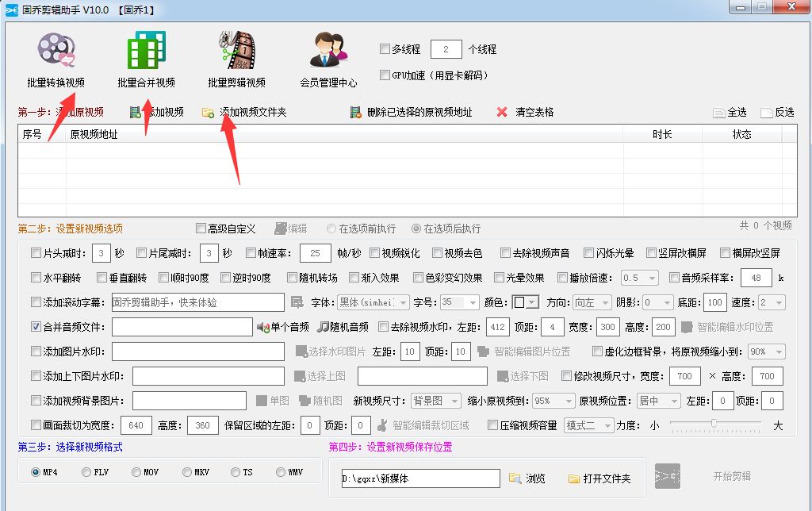Enable GPU加速 (用显卡解码)
The image size is (812, 511).
coord(386,73)
